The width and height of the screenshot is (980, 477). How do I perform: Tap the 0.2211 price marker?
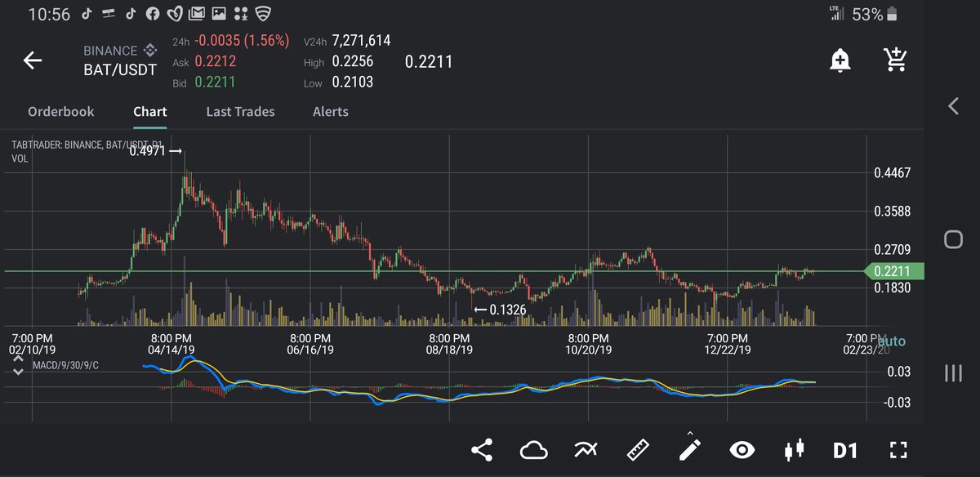coord(893,271)
